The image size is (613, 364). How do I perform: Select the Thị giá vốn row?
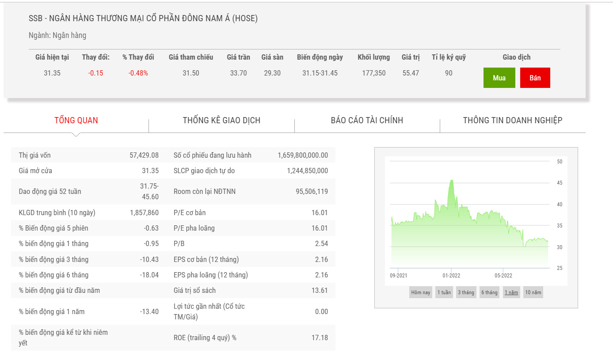(88, 155)
